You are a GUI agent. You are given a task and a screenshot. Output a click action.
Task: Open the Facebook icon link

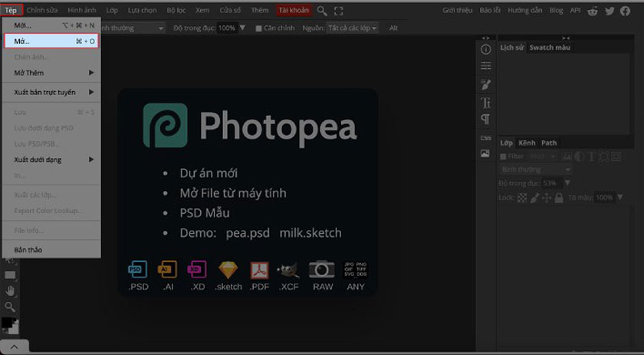[x=625, y=11]
